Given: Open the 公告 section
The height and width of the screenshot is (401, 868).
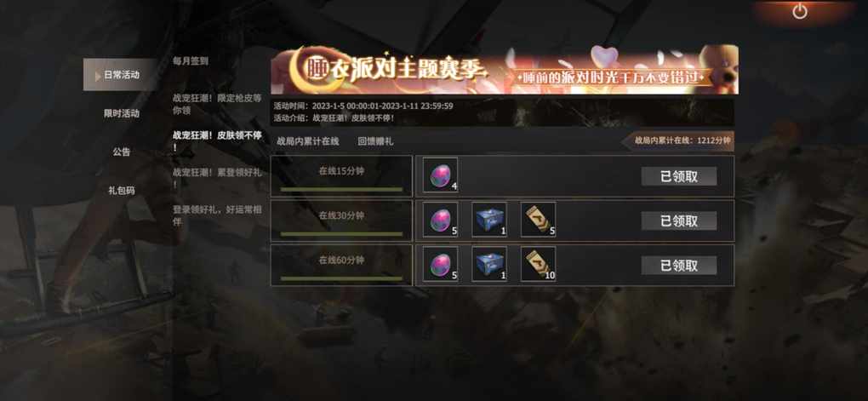Looking at the screenshot, I should (121, 152).
